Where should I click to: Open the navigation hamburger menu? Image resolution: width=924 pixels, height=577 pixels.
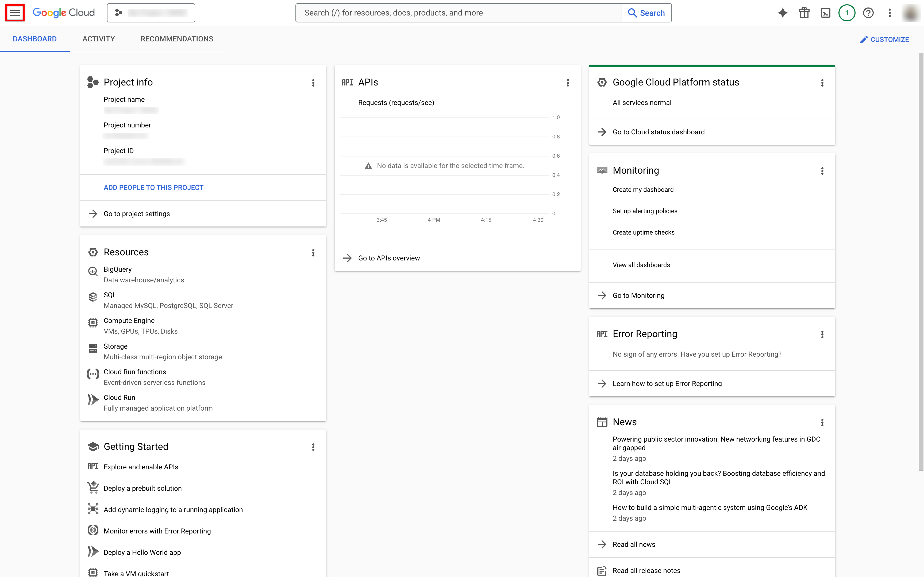tap(15, 13)
